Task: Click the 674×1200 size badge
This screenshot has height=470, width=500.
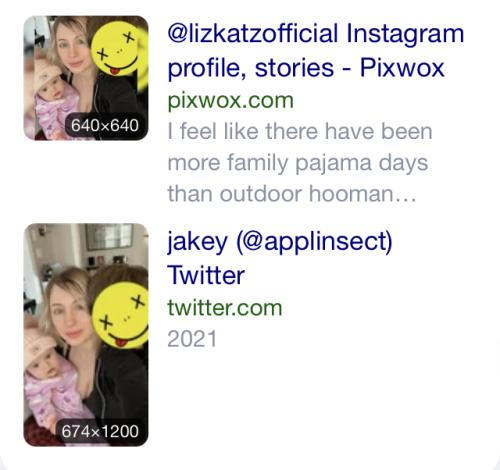Action: (x=100, y=431)
